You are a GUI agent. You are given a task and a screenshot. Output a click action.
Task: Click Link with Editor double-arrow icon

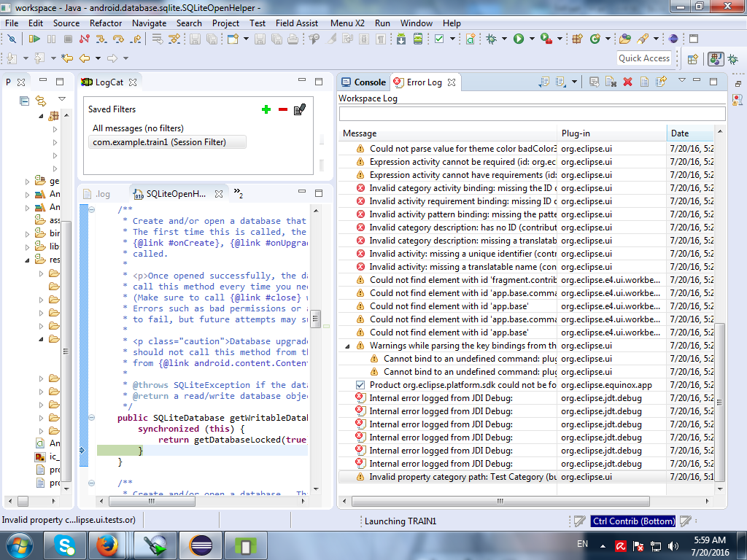(x=41, y=101)
